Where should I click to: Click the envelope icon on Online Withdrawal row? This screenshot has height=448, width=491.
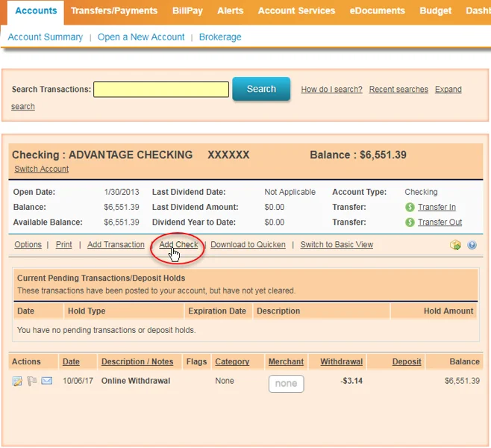[47, 381]
